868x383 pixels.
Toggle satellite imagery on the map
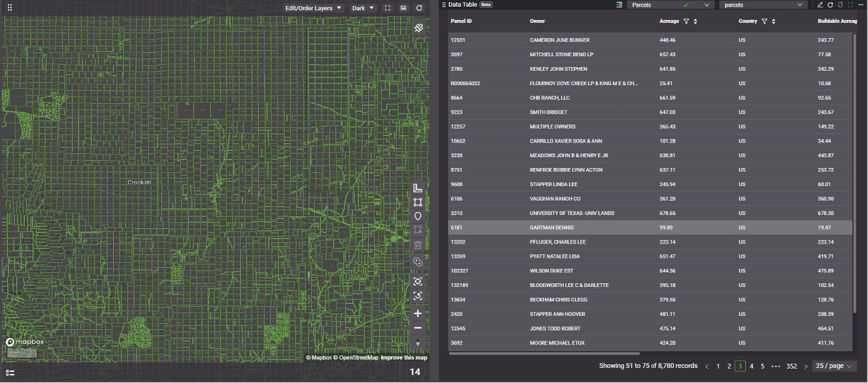point(418,28)
